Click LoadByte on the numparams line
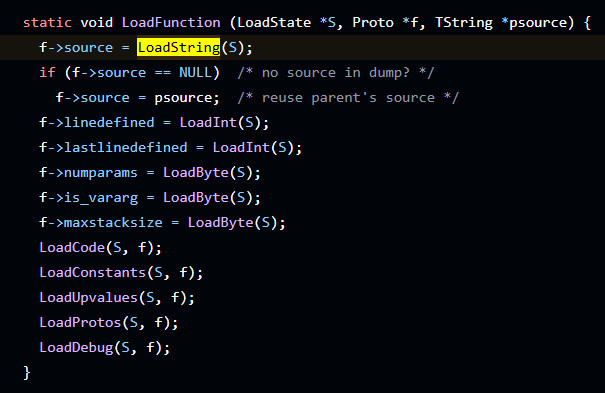 (x=196, y=172)
